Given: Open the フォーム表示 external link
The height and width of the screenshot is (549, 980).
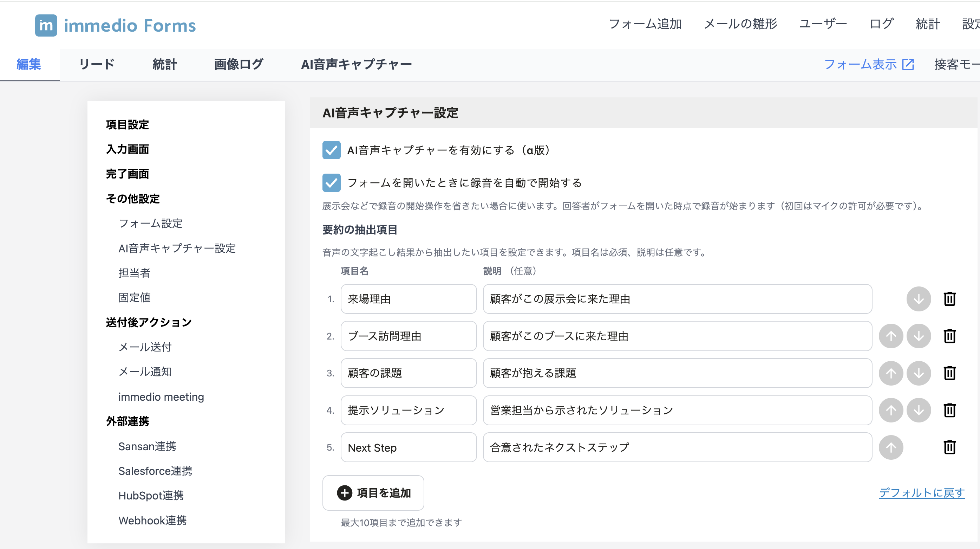Looking at the screenshot, I should point(869,64).
